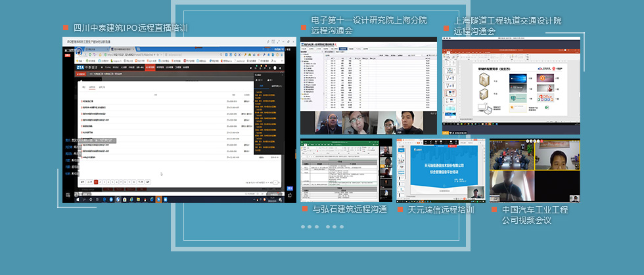Open the 中国汽车工业工程 video conference thumbnail

tap(534, 170)
